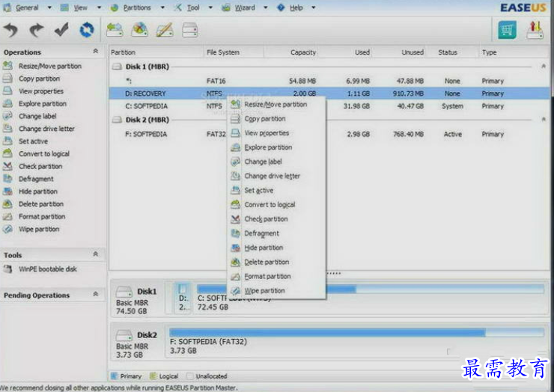554x392 pixels.
Task: Open the General menu dropdown arrow
Action: (x=49, y=7)
